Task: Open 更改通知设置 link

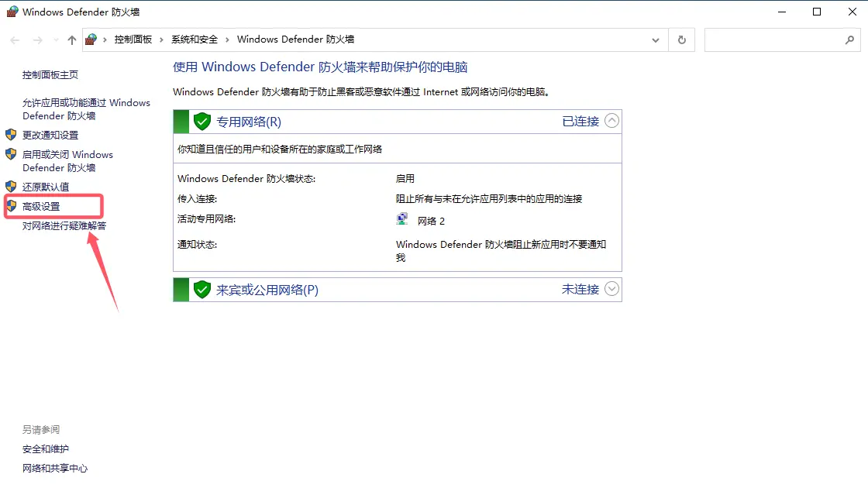Action: [50, 135]
